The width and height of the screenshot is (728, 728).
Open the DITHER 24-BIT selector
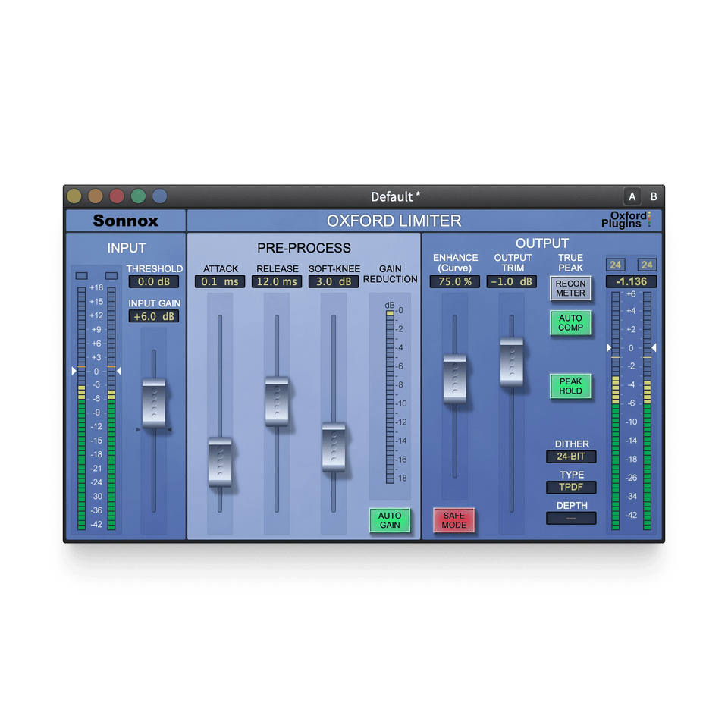coord(571,457)
